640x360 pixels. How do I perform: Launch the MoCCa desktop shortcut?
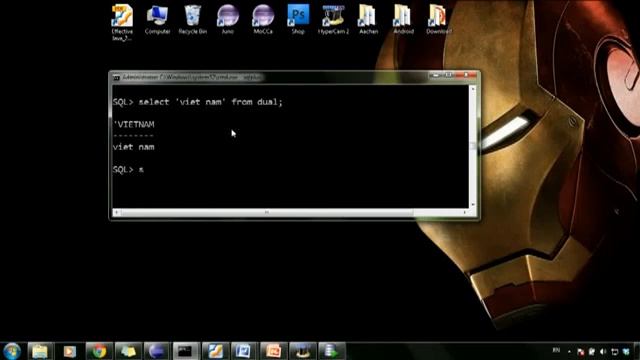point(263,20)
